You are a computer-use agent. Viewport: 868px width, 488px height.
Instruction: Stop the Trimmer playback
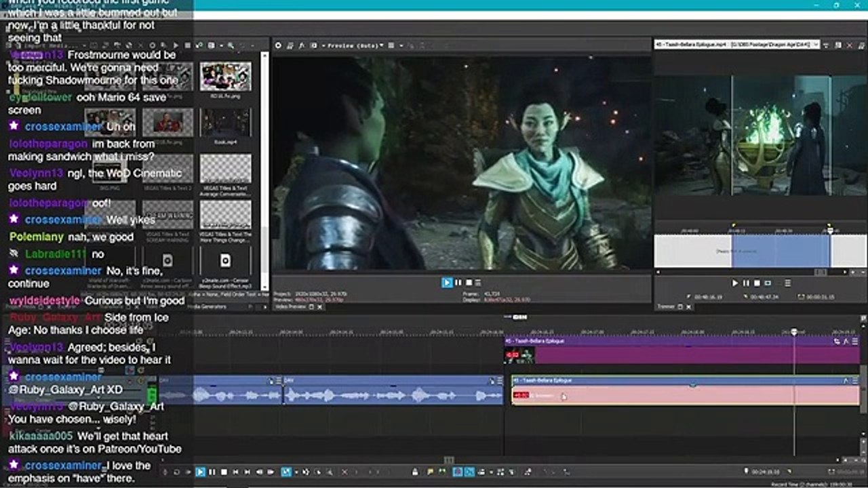[756, 283]
